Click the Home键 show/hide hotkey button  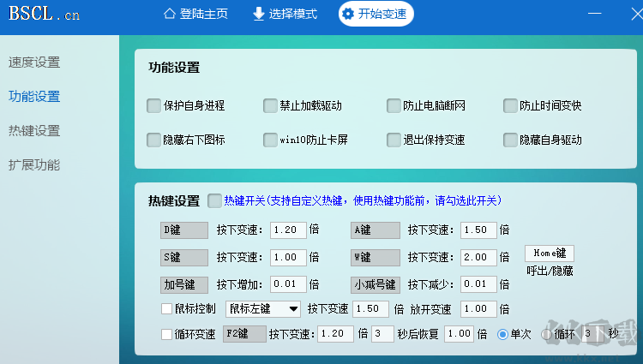point(550,254)
